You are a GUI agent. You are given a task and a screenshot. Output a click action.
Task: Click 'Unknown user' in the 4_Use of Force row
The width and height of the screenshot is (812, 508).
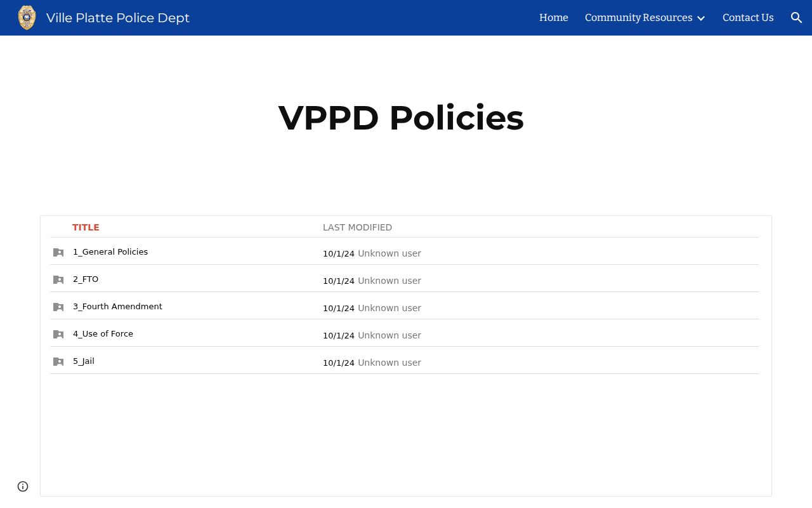pyautogui.click(x=390, y=335)
